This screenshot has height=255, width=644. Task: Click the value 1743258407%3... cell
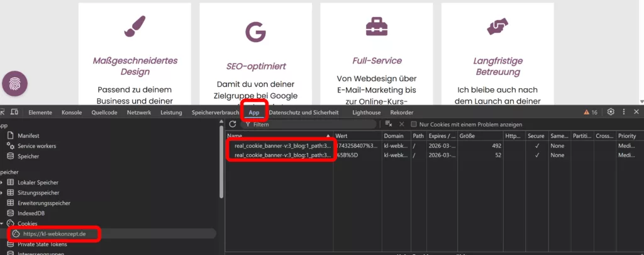tap(357, 145)
